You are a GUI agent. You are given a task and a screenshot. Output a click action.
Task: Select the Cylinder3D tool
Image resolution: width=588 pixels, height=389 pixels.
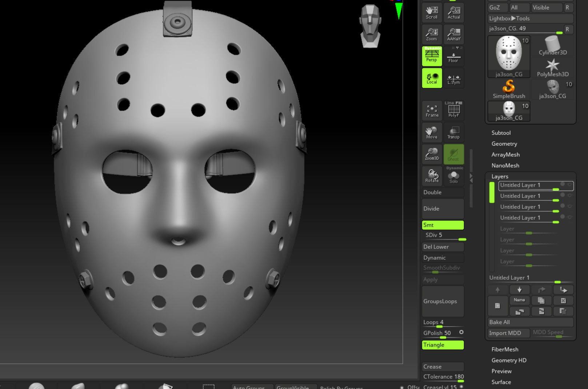552,46
